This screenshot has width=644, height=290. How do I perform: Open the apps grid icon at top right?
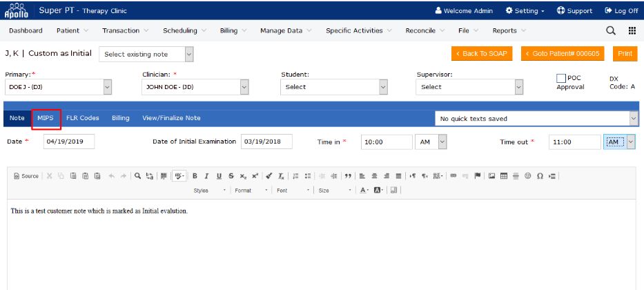pyautogui.click(x=632, y=30)
